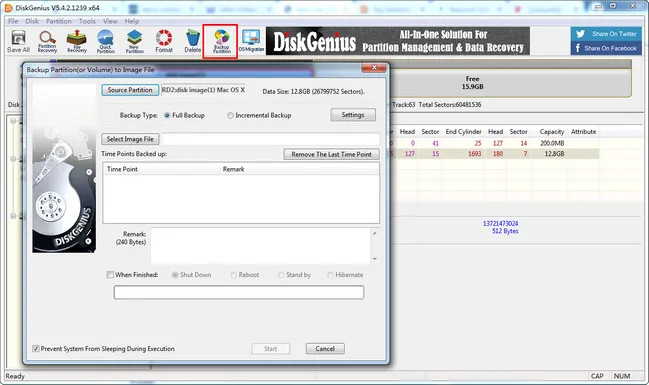This screenshot has height=385, width=649.
Task: Click inside the Remark text area
Action: pyautogui.click(x=261, y=245)
